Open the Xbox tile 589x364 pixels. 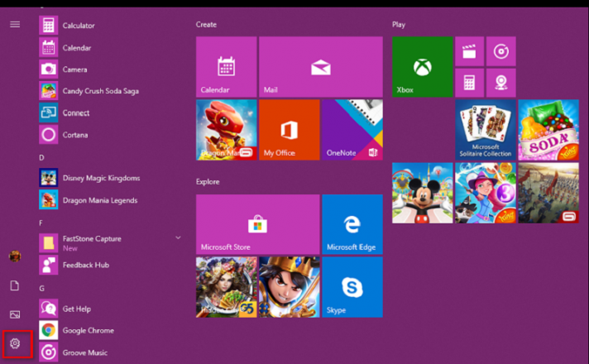tap(423, 67)
